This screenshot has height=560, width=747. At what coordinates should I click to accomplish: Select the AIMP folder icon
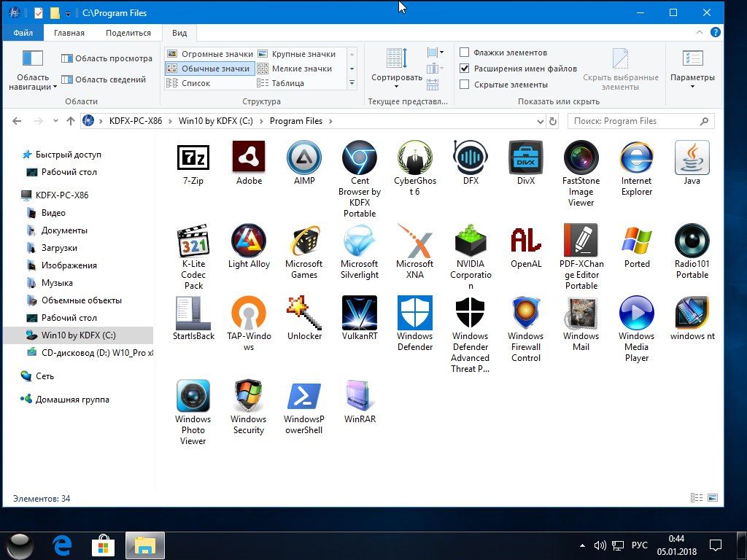[x=304, y=157]
